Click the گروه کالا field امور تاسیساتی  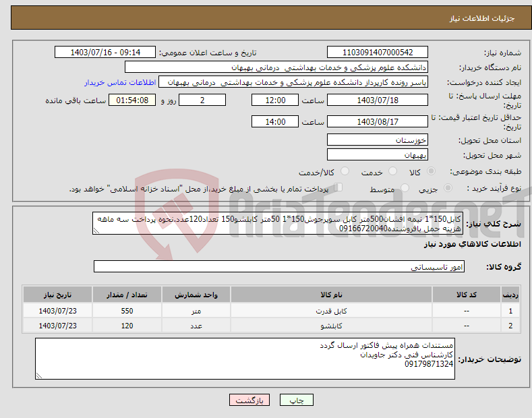click(279, 267)
